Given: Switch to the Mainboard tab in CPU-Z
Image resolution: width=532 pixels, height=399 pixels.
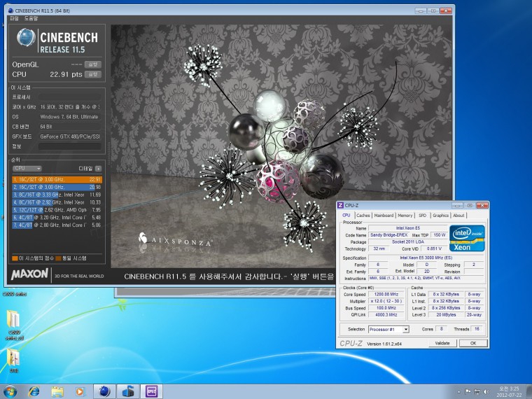Looking at the screenshot, I should 384,216.
